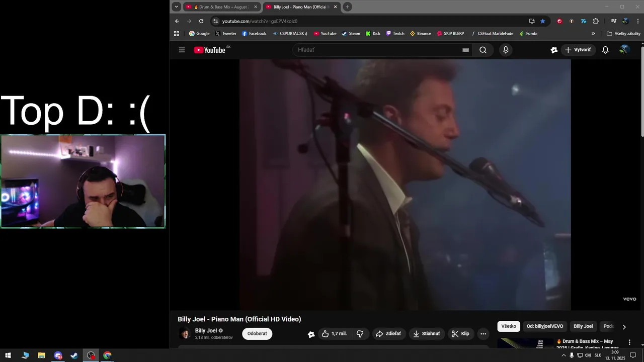Viewport: 644px width, 362px height.
Task: Bookmark page with the star icon
Action: tap(543, 21)
